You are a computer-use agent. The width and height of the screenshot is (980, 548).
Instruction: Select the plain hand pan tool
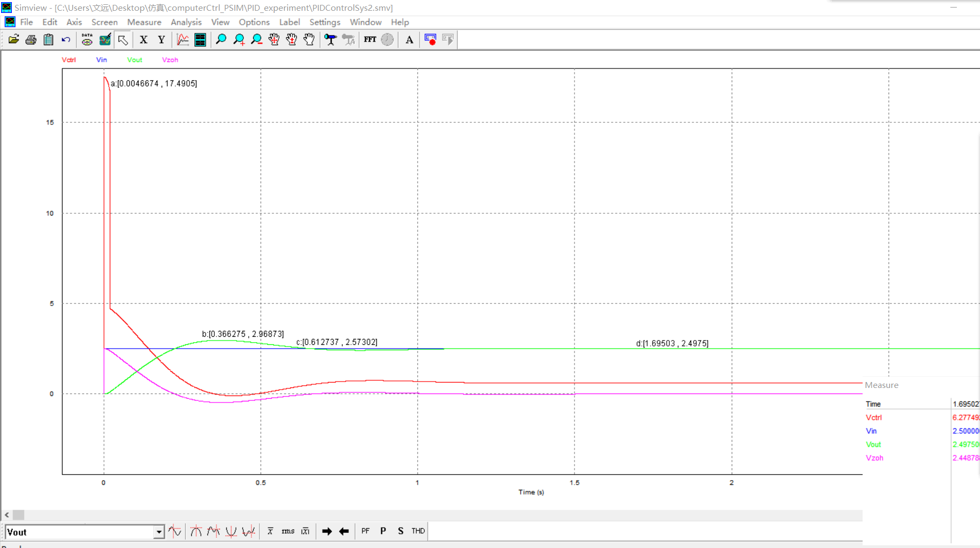(309, 39)
